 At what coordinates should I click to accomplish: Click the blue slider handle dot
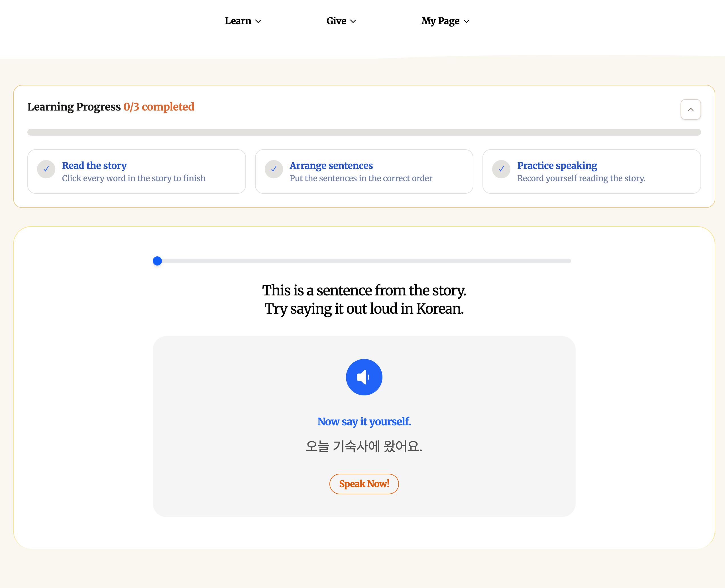tap(157, 261)
